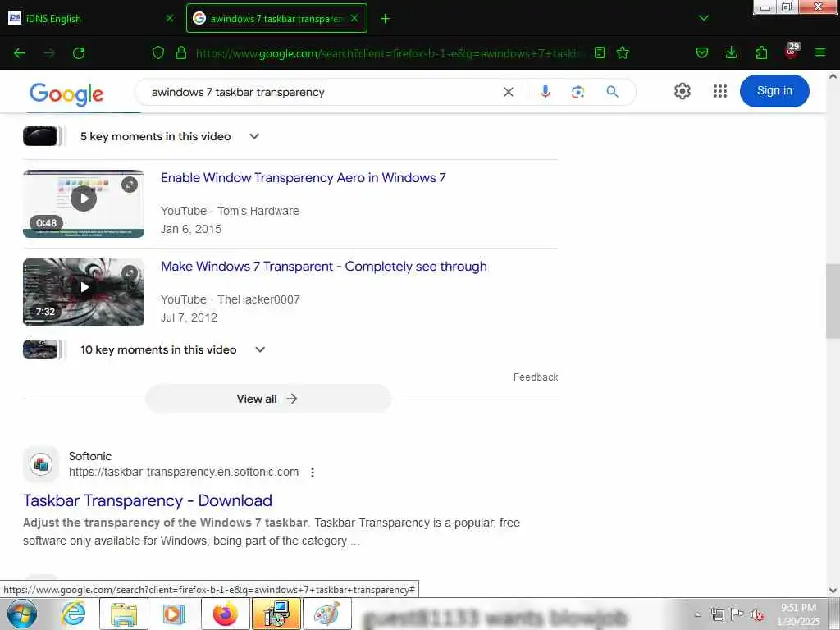
Task: Bookmark this page with the star icon
Action: click(623, 52)
